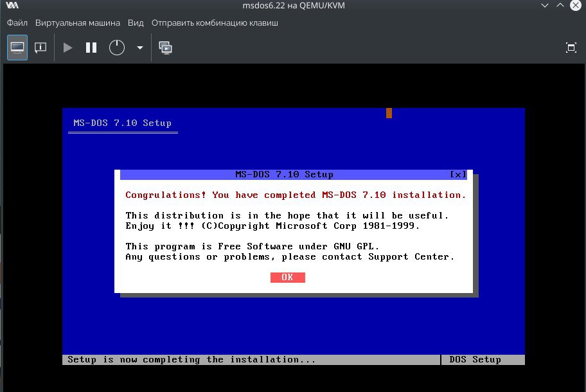Close the setup dialog using [x]
The image size is (586, 392).
(x=457, y=175)
